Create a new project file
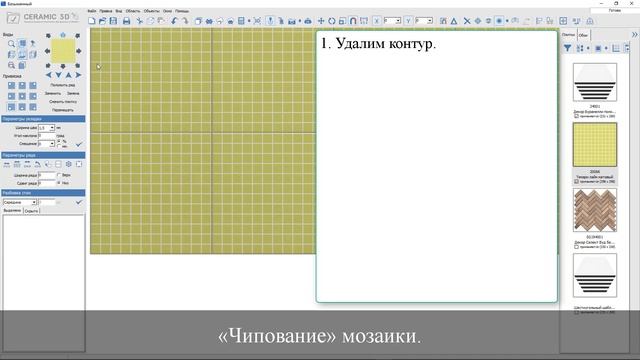The width and height of the screenshot is (640, 360). click(x=92, y=21)
